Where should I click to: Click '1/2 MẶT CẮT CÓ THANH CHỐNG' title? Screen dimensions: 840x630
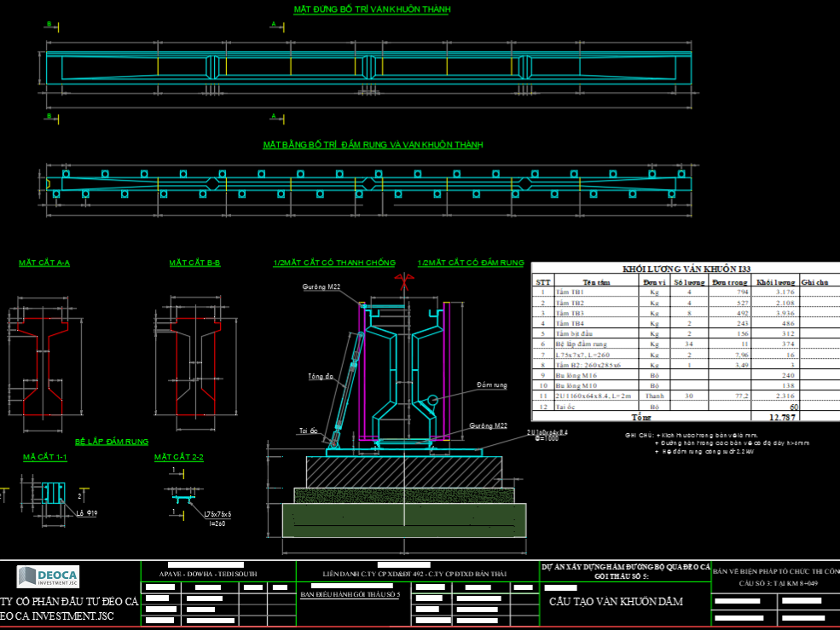pos(334,263)
